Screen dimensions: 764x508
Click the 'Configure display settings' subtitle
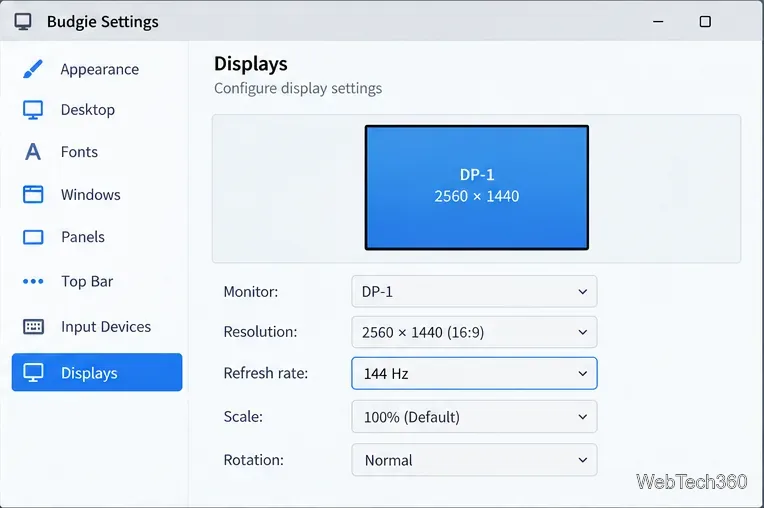[x=298, y=89]
